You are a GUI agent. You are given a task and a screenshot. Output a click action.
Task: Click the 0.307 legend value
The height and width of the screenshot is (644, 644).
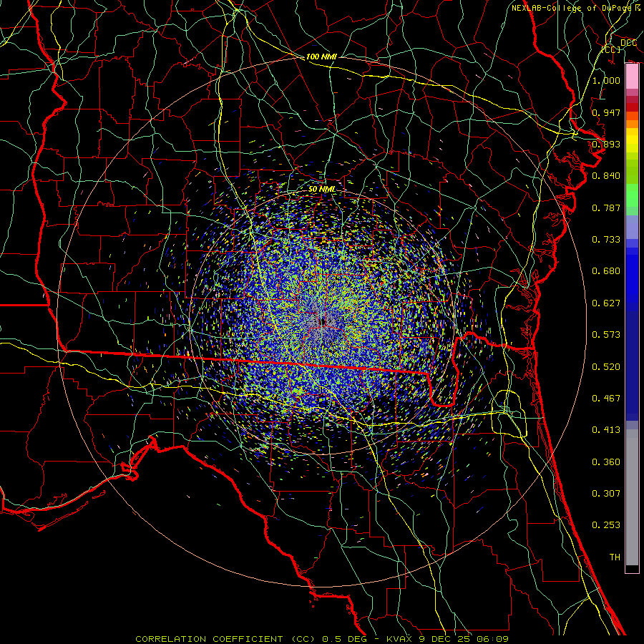[x=606, y=494]
